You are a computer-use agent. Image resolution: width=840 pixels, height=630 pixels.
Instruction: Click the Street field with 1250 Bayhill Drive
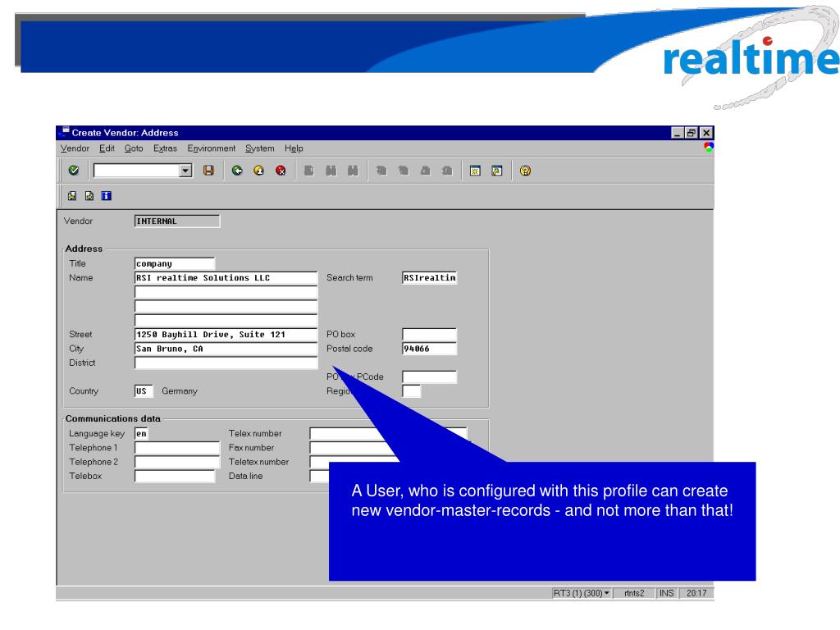tap(226, 335)
